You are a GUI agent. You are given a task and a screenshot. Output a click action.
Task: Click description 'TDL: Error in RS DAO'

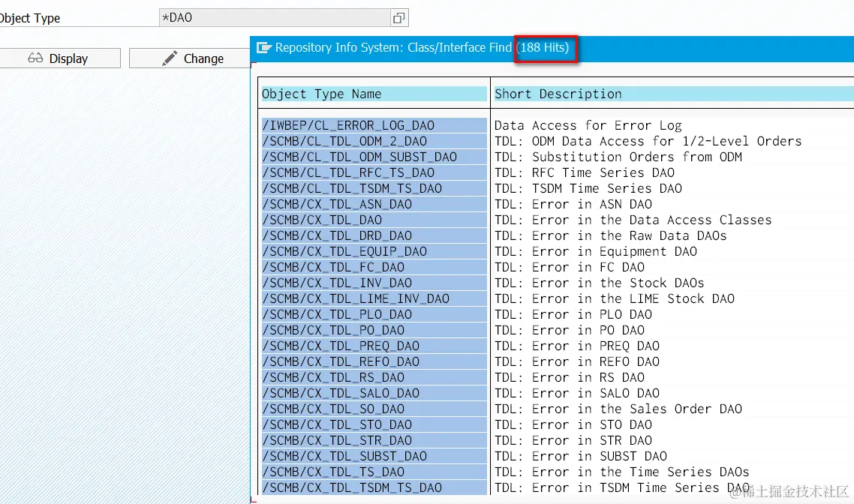click(x=569, y=378)
